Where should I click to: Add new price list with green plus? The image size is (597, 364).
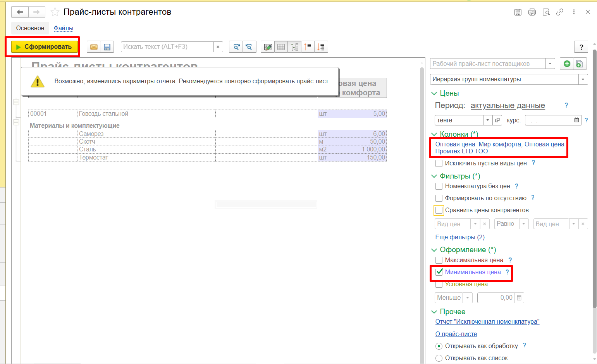click(x=567, y=64)
